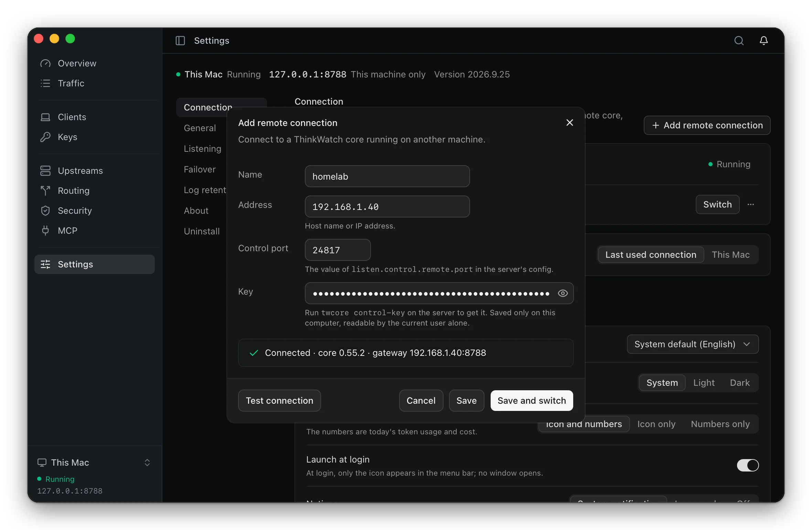Cancel the remote connection dialog
The width and height of the screenshot is (812, 530).
[x=421, y=401]
